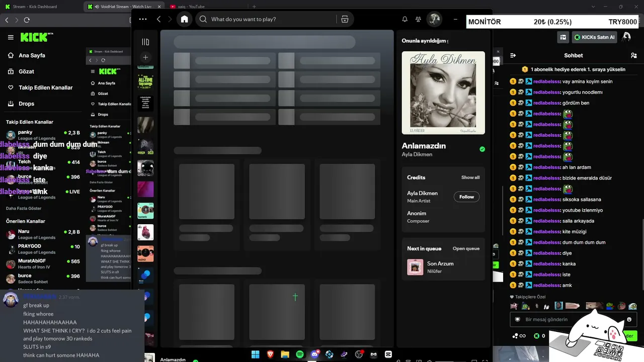Image resolution: width=644 pixels, height=362 pixels.
Task: Open the Kick hamburger menu
Action: coord(11,37)
